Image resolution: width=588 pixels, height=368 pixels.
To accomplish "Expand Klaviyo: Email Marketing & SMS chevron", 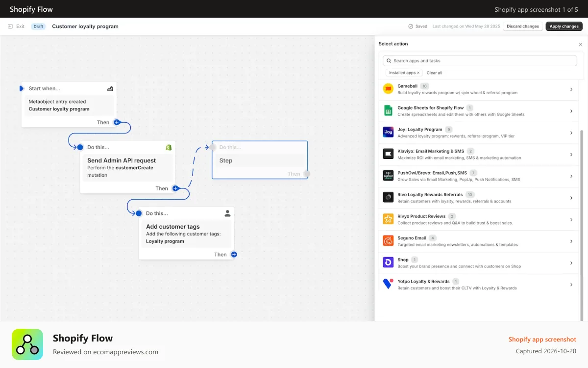I will (571, 154).
